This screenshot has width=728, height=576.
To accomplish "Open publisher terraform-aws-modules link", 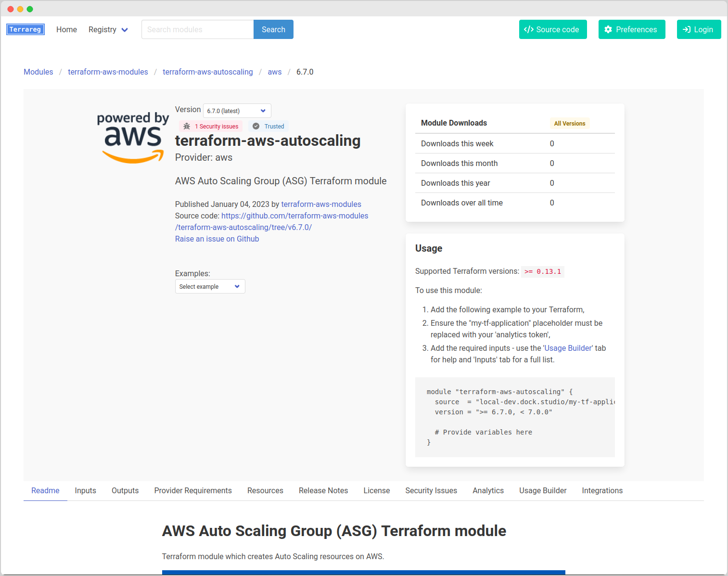I will pyautogui.click(x=321, y=204).
